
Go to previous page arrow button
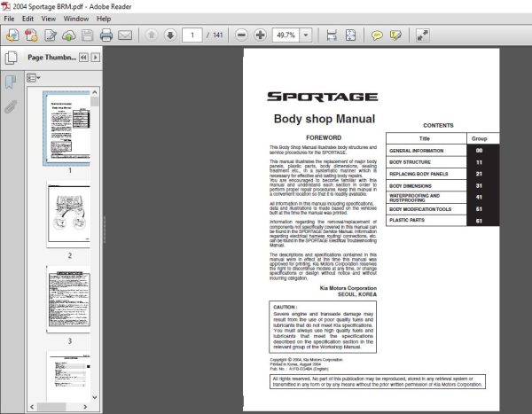[152, 35]
